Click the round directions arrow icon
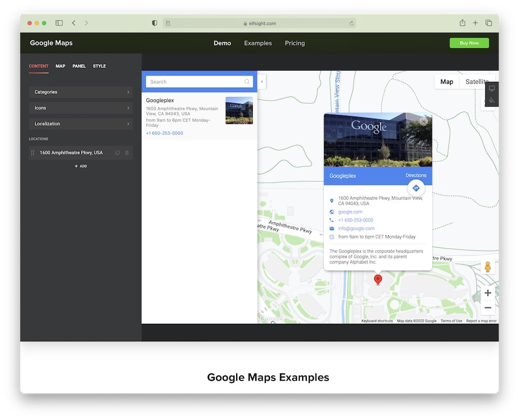Screen dimensions: 519x420 coord(416,188)
